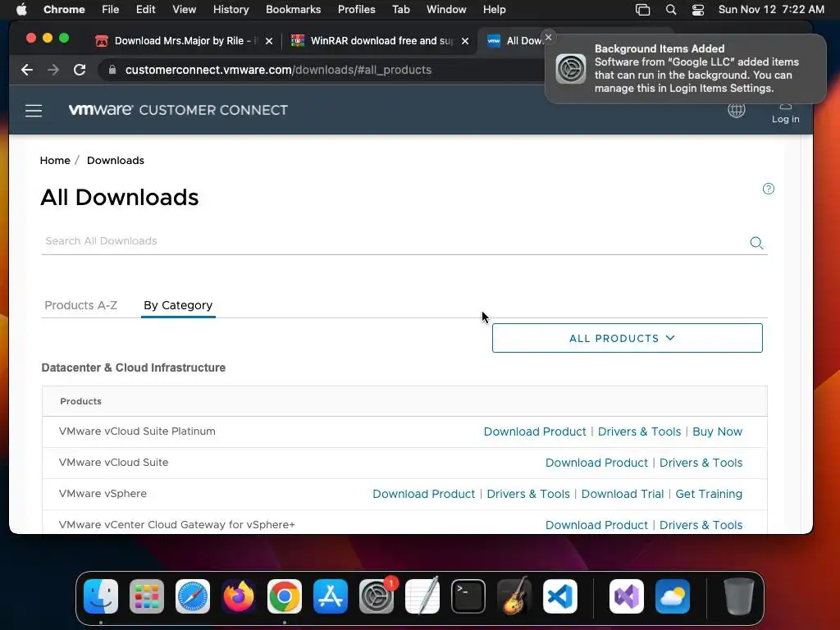Open the Trash in the Dock
840x630 pixels.
[739, 596]
